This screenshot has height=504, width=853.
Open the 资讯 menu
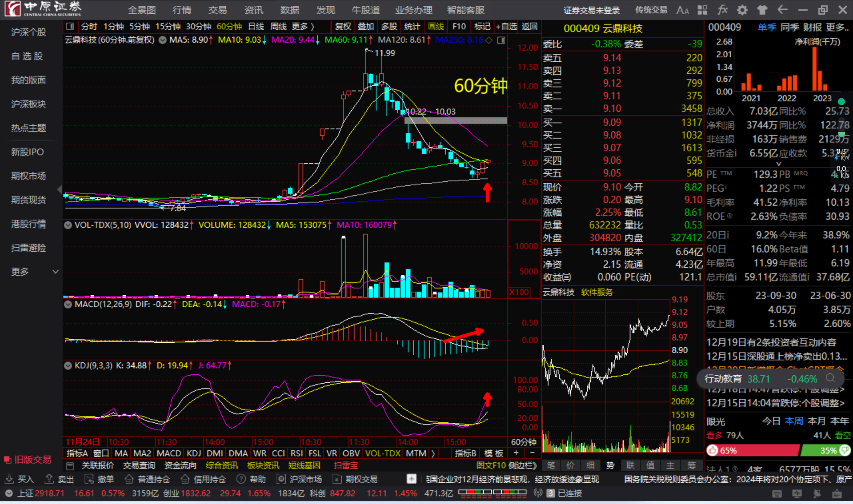point(254,10)
